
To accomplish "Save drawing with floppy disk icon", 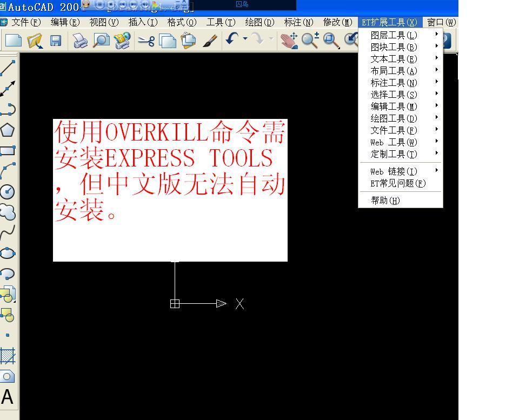I will pos(56,41).
